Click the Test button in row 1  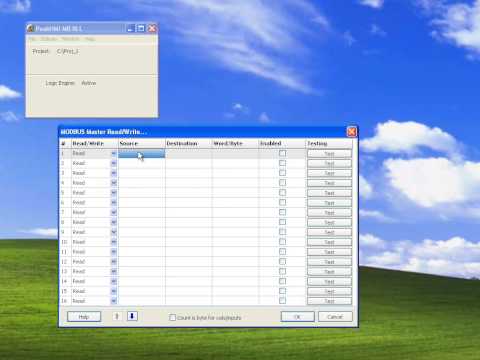click(329, 154)
